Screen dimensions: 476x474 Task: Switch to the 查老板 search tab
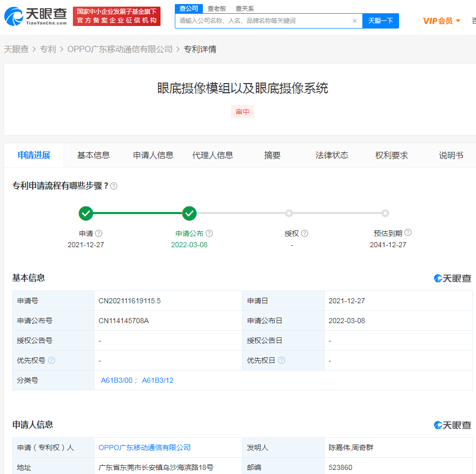(x=217, y=9)
